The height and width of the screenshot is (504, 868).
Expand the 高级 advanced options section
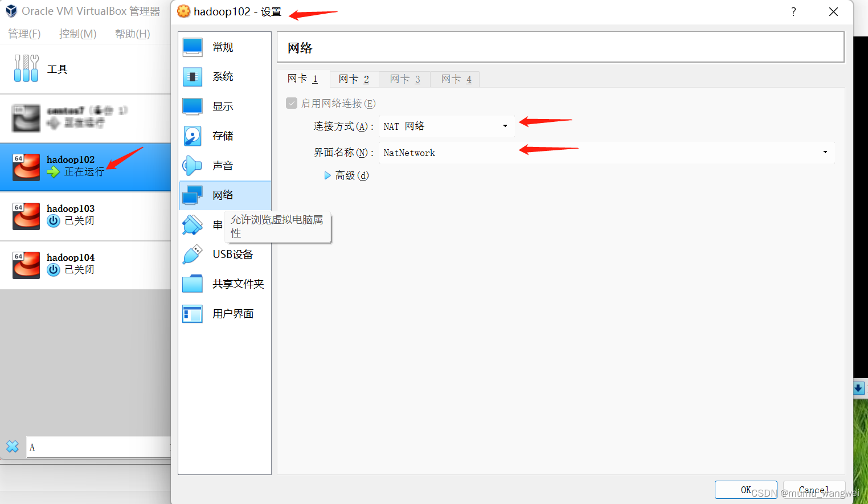point(346,175)
